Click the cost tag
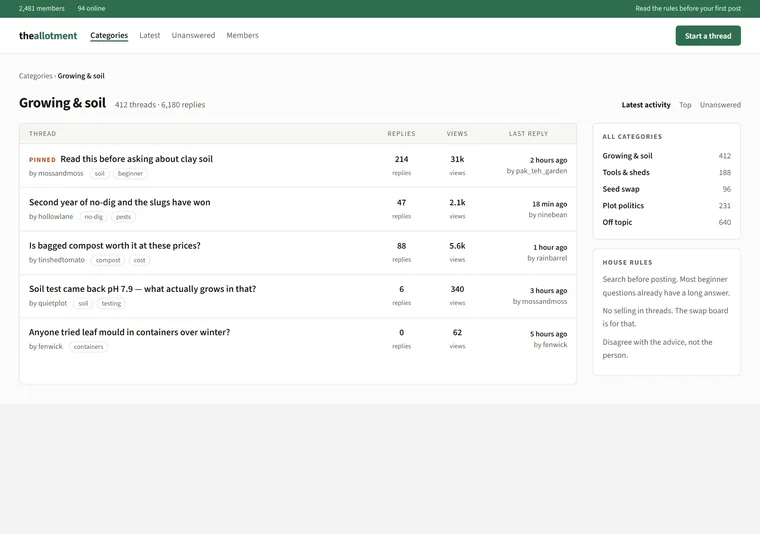The image size is (760, 534). [x=139, y=260]
